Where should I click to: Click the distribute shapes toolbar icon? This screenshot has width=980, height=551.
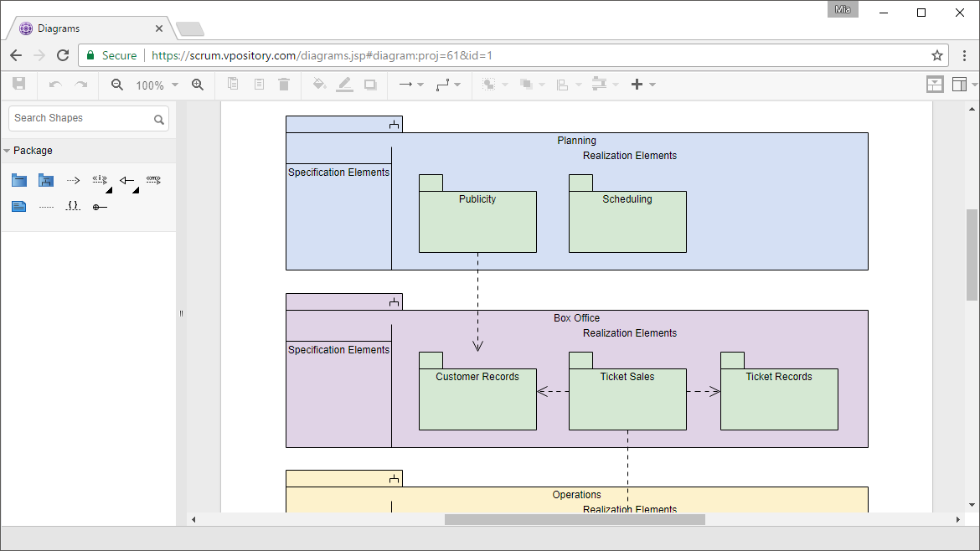click(x=600, y=84)
